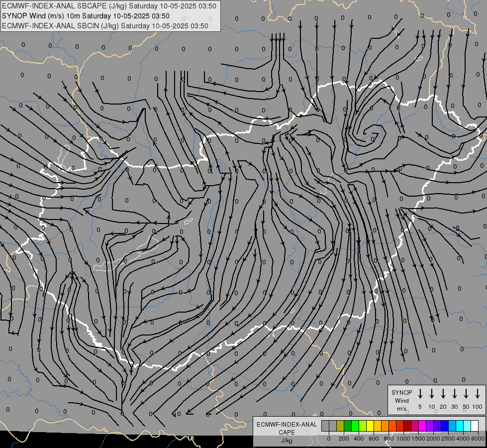The width and height of the screenshot is (487, 448).
Task: Click the 4000 tick label on CAPE scale
Action: (463, 439)
